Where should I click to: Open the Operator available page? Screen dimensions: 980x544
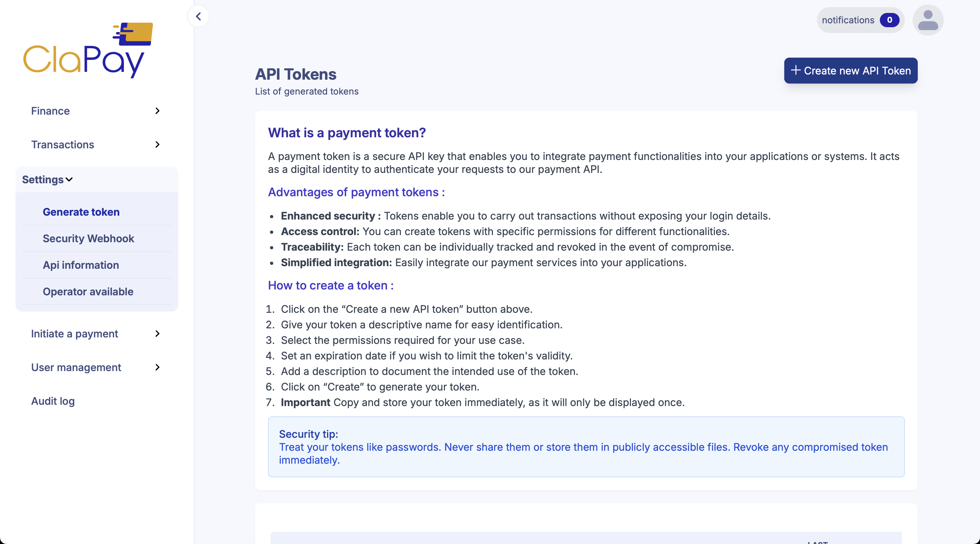88,292
